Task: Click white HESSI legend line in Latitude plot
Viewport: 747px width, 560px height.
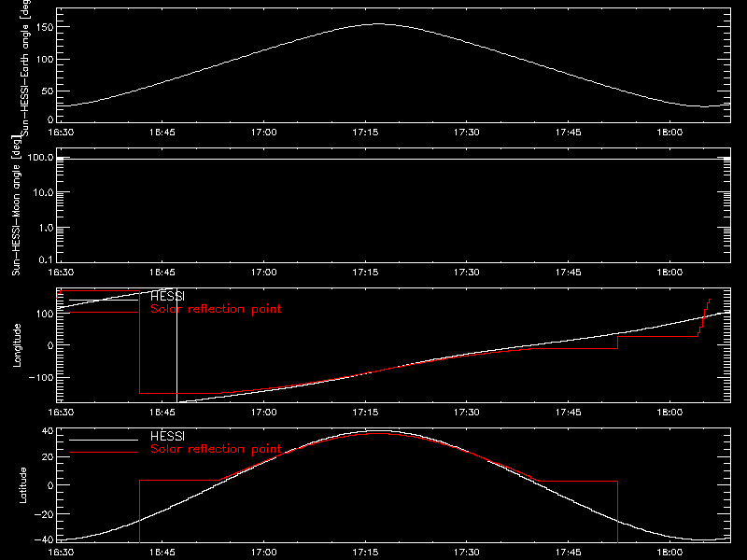Action: coord(104,440)
